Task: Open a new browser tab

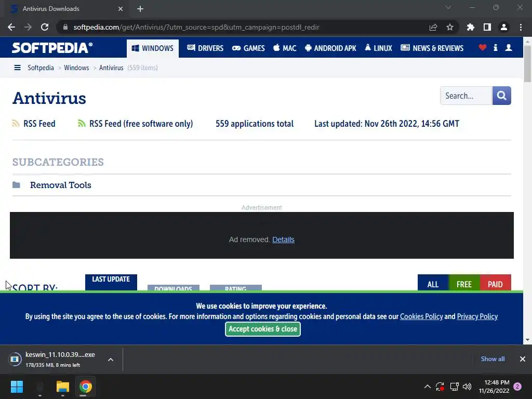Action: pyautogui.click(x=140, y=9)
